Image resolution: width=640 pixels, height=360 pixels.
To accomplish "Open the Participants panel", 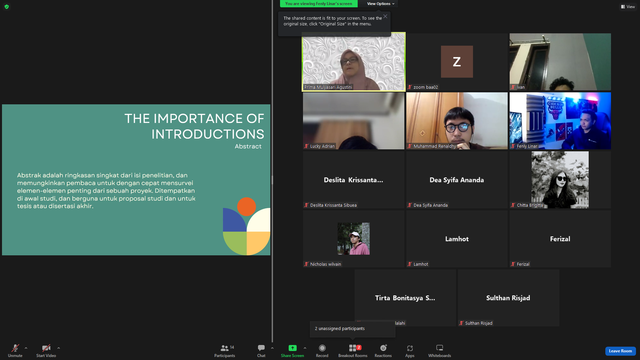I will point(224,350).
